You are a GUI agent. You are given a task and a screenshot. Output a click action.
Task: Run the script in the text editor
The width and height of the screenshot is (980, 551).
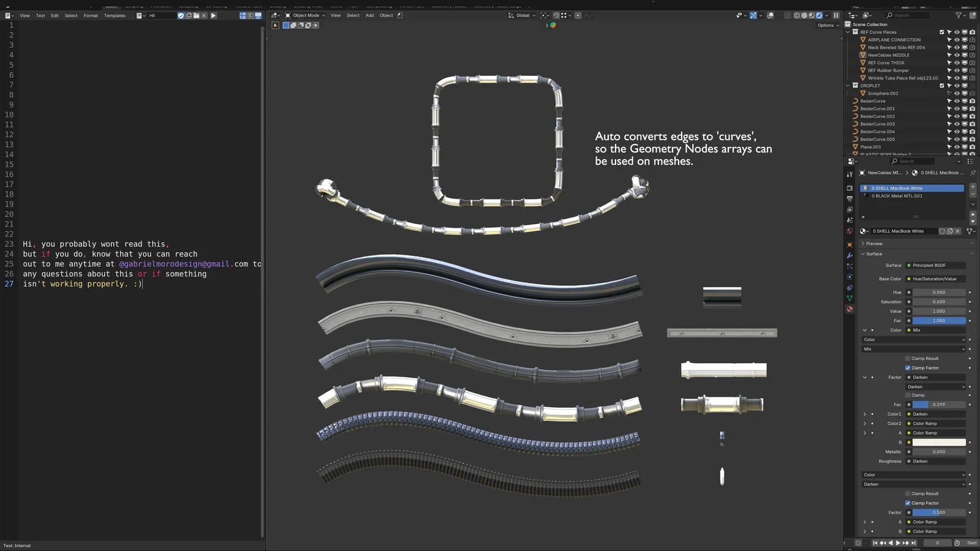click(x=213, y=15)
